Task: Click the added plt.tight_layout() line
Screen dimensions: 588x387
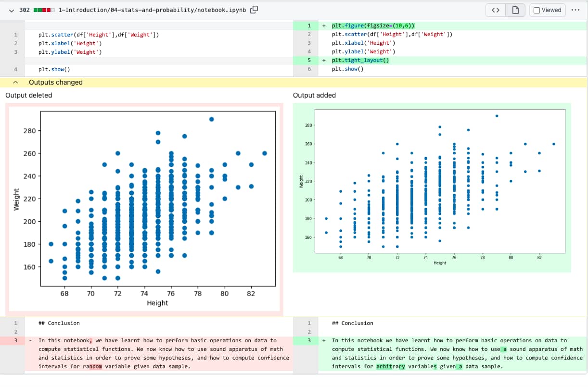Action: pos(361,60)
